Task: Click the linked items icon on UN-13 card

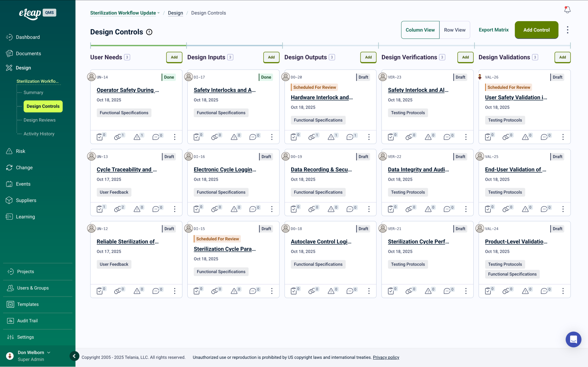Action: tap(117, 209)
